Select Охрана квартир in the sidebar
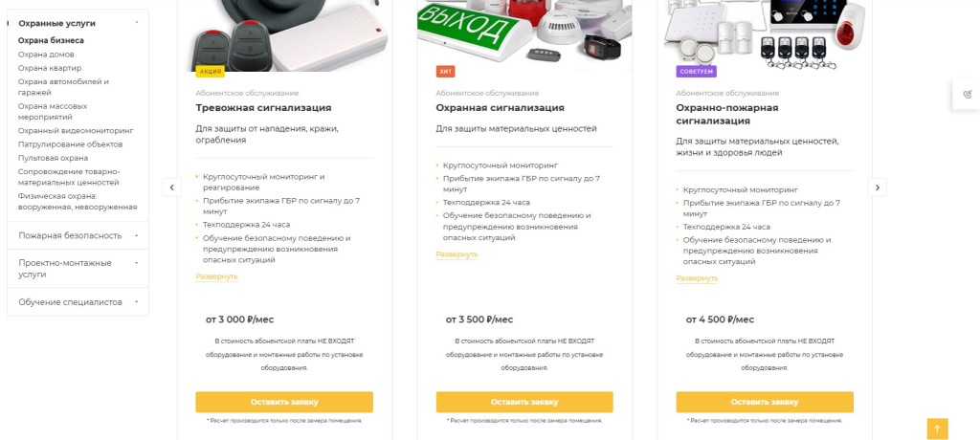Screen dimensions: 980x440 [x=50, y=68]
